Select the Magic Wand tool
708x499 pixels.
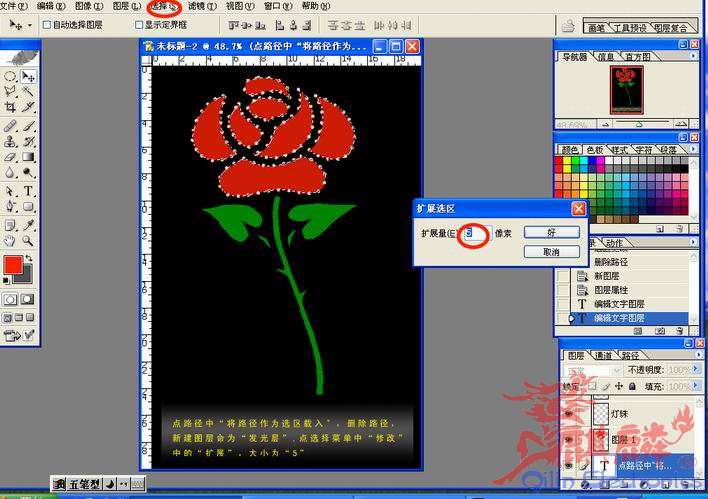[29, 91]
